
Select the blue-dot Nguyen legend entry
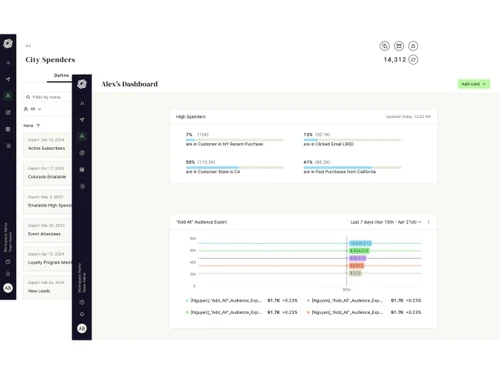click(242, 301)
